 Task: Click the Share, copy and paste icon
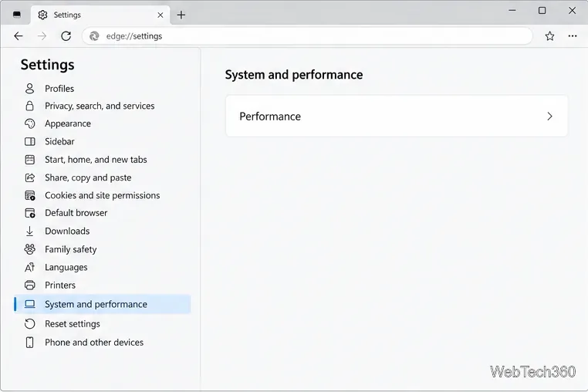click(x=29, y=177)
